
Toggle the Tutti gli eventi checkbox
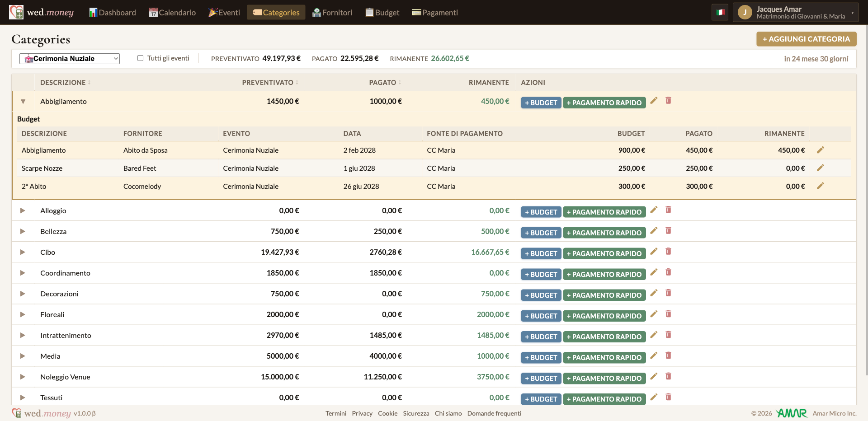(x=140, y=58)
